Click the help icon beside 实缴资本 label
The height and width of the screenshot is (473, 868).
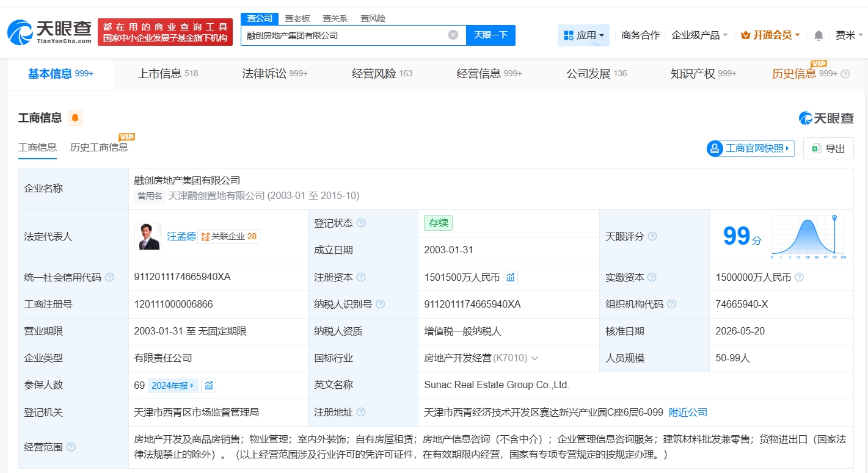click(x=652, y=277)
